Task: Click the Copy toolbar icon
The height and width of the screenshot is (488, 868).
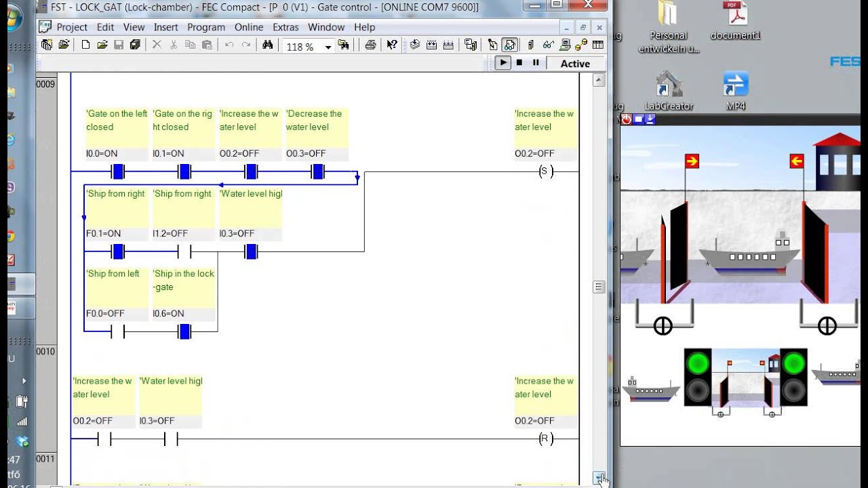Action: [x=191, y=45]
